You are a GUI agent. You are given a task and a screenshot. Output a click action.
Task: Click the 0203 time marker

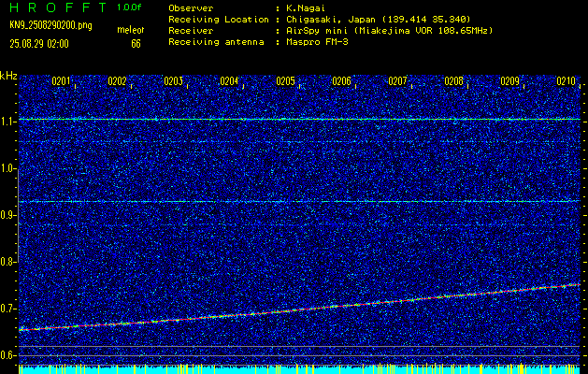pos(173,81)
